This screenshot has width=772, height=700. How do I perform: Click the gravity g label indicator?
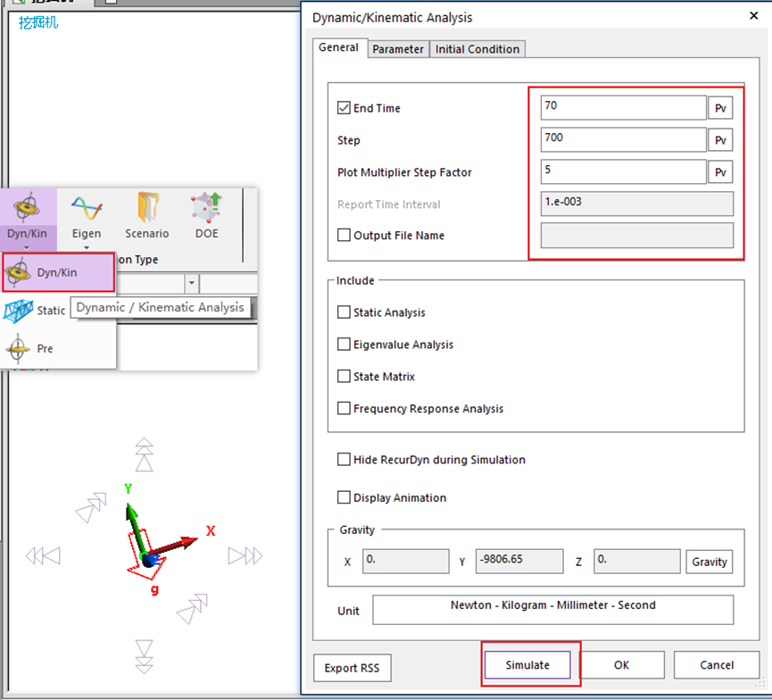coord(154,589)
